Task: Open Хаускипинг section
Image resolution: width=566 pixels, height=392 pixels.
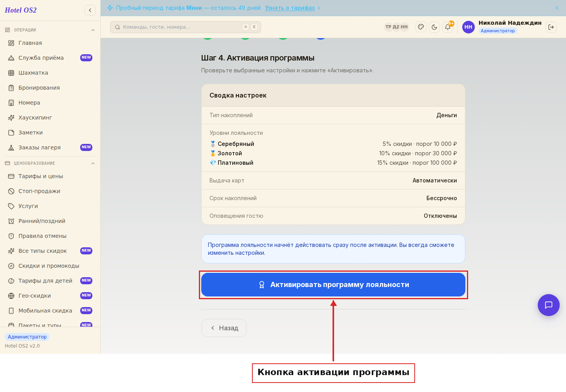Action: tap(50, 118)
